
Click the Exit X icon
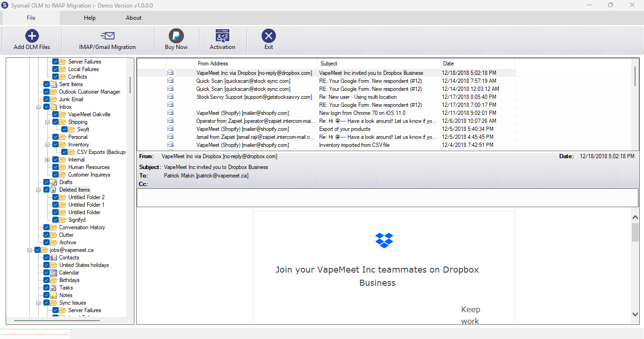click(269, 36)
